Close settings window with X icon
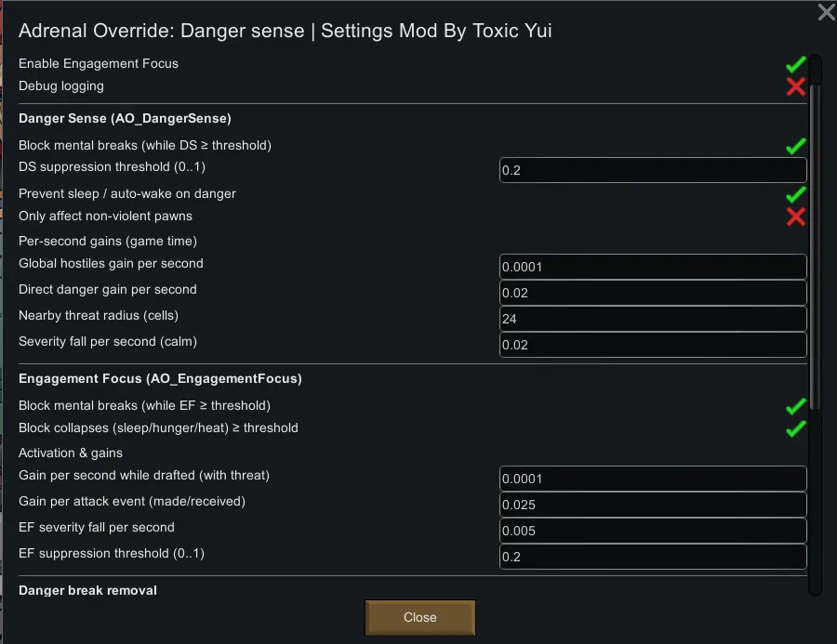The height and width of the screenshot is (644, 837). coord(826,12)
